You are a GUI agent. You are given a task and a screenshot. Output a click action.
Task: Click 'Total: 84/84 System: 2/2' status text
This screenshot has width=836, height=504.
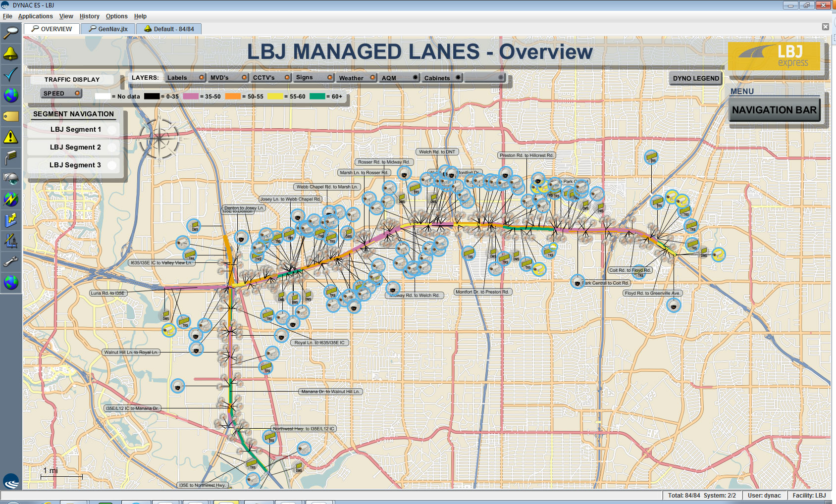pos(701,496)
